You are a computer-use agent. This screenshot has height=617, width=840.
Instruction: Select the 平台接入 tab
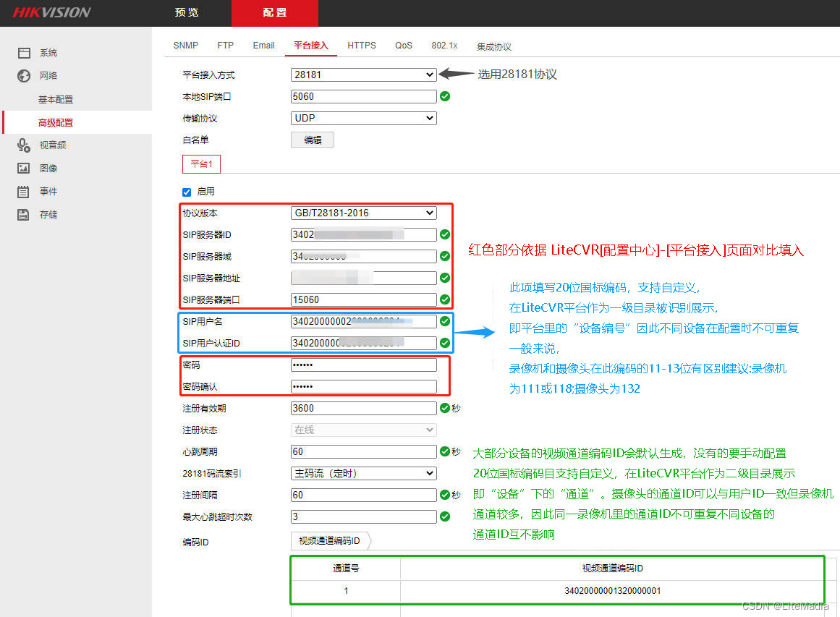click(310, 46)
